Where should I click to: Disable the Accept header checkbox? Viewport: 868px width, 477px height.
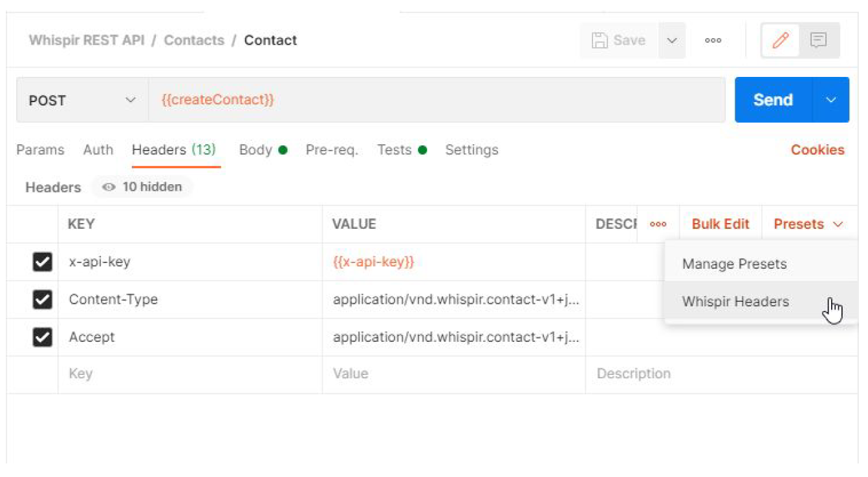click(x=42, y=337)
